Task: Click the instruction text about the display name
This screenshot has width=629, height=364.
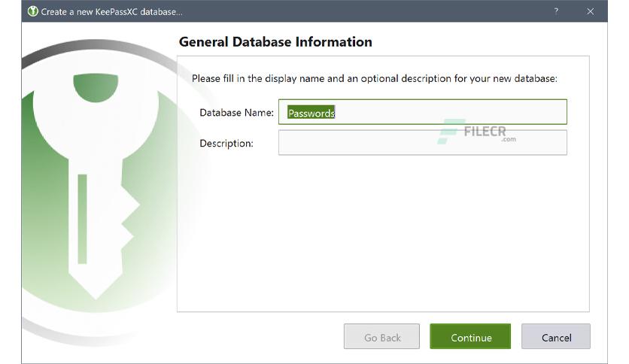Action: [374, 78]
